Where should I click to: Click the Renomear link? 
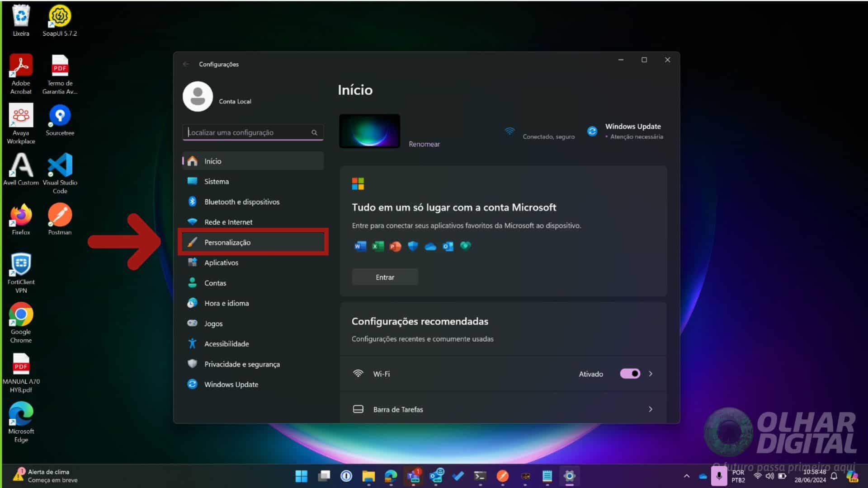pyautogui.click(x=424, y=144)
